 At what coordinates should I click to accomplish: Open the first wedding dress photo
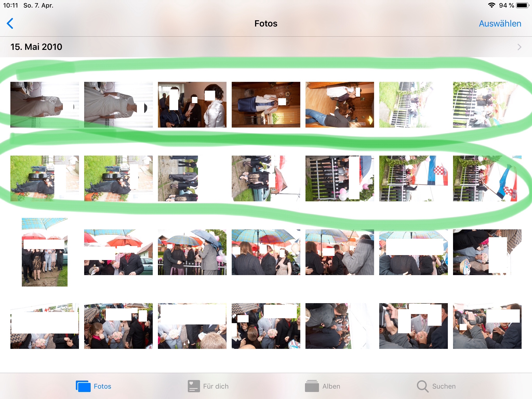(45, 105)
